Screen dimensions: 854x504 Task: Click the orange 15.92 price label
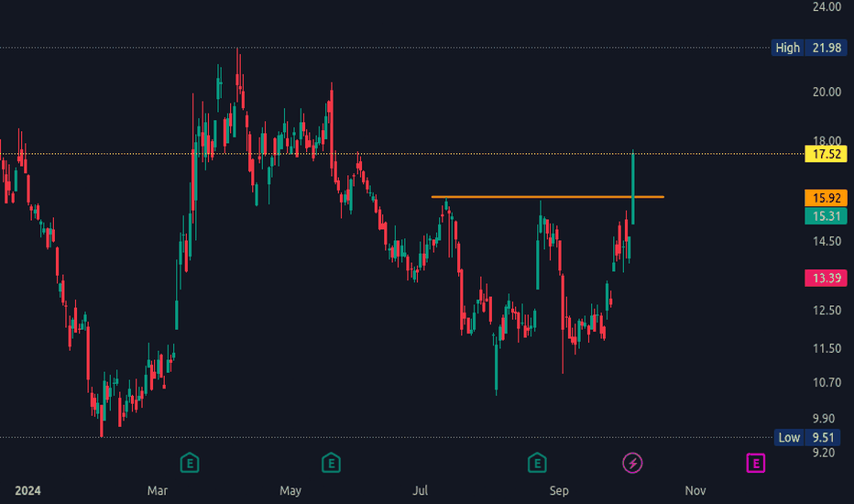click(826, 198)
